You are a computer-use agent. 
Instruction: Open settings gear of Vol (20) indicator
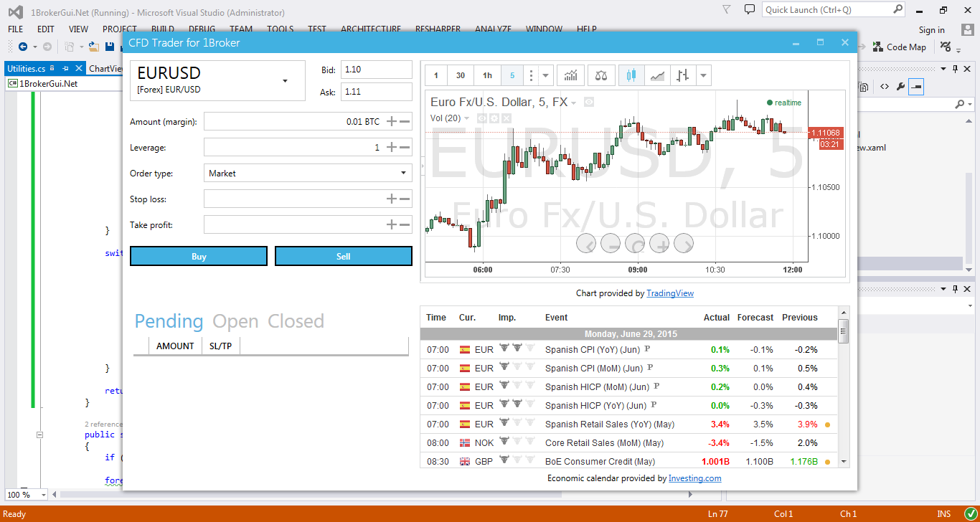click(x=494, y=118)
